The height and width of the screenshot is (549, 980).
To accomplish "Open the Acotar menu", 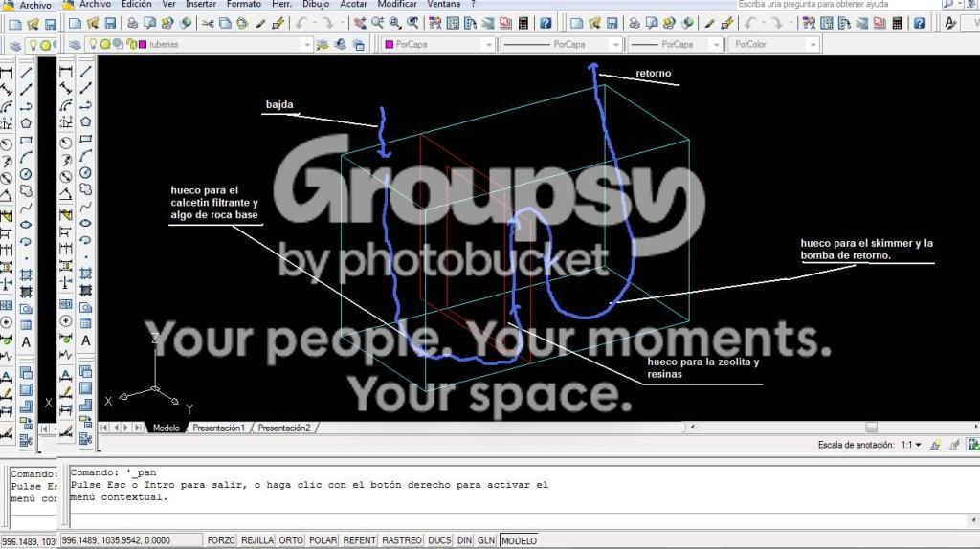I will tap(353, 4).
